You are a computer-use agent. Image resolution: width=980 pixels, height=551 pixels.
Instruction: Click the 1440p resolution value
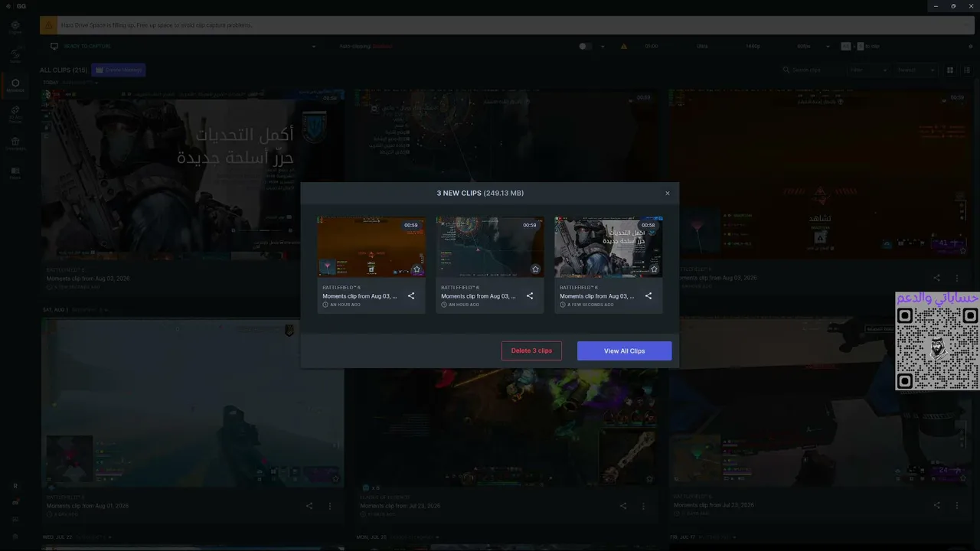pyautogui.click(x=753, y=47)
